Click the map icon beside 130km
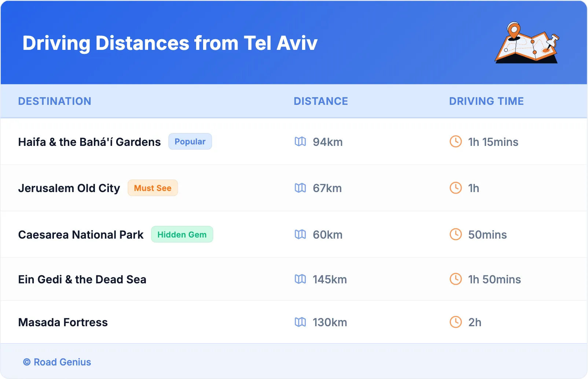 (300, 322)
